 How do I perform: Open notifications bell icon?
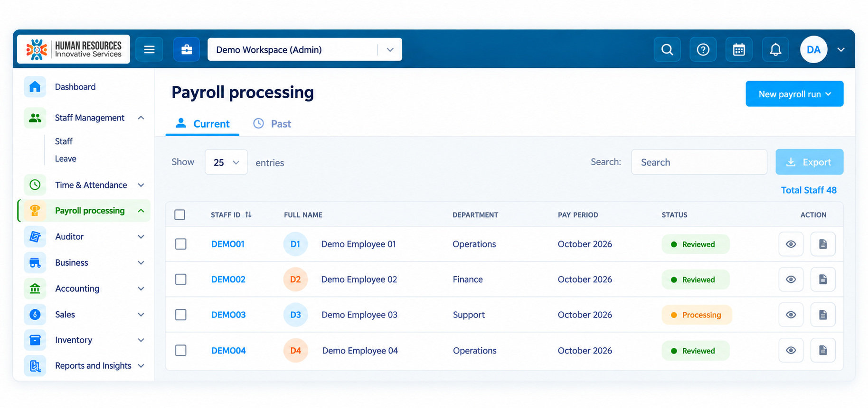pyautogui.click(x=775, y=49)
